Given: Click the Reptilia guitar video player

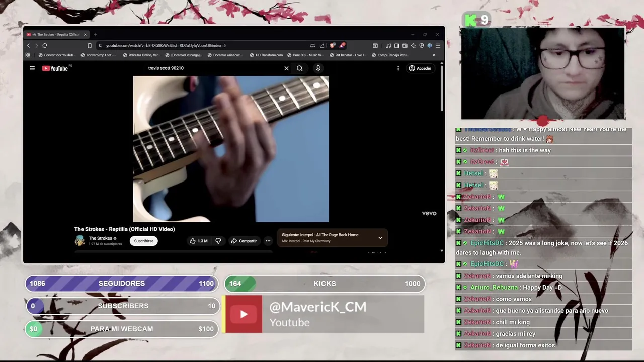Looking at the screenshot, I should click(231, 149).
